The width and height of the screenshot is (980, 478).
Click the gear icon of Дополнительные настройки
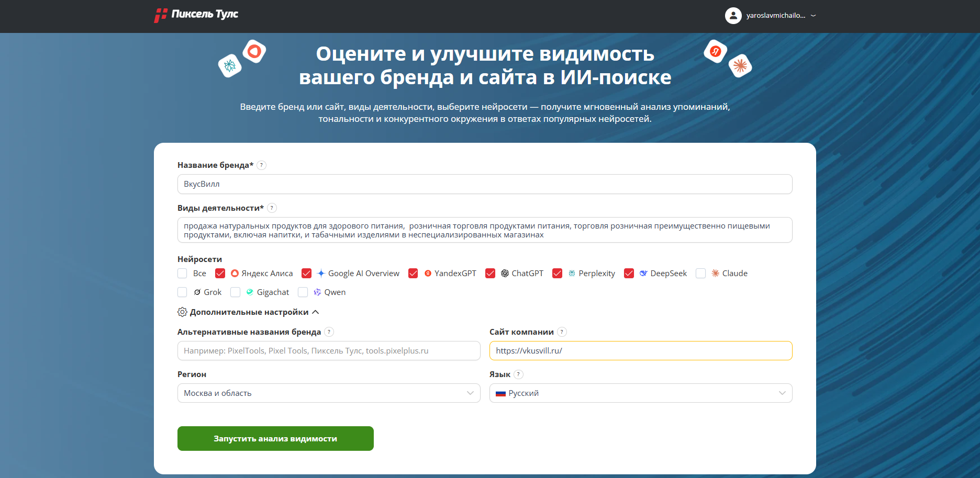[x=182, y=312]
